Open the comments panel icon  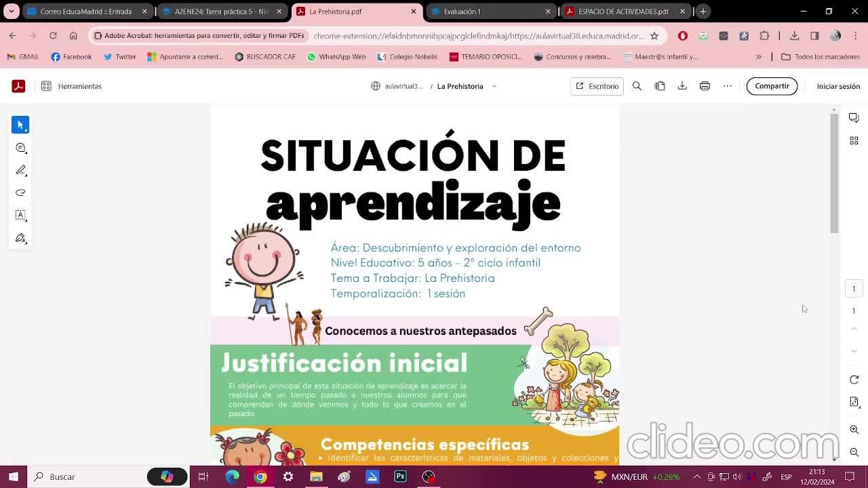point(854,118)
